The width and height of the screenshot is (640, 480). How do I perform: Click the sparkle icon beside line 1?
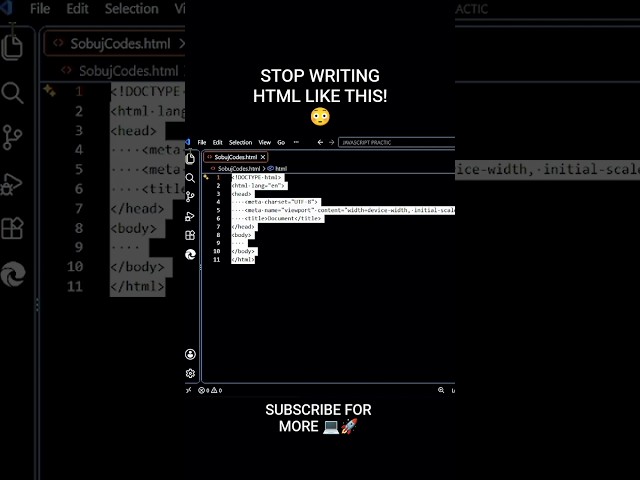click(x=206, y=177)
